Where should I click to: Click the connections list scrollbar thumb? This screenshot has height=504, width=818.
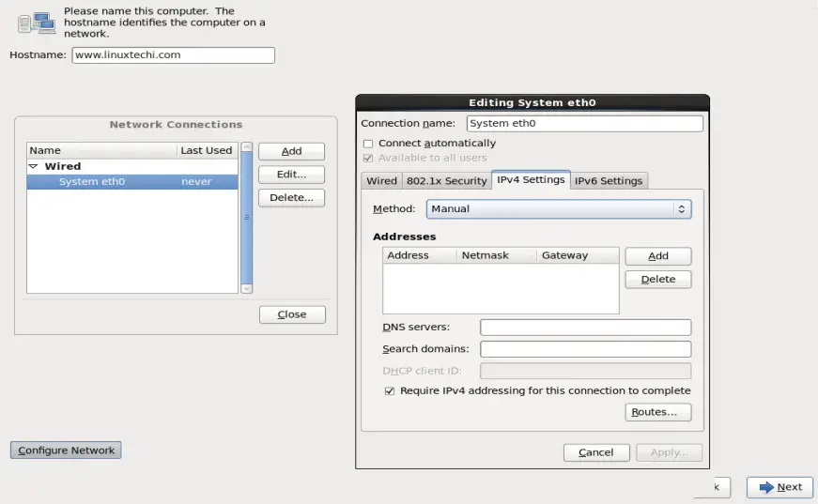coord(247,218)
